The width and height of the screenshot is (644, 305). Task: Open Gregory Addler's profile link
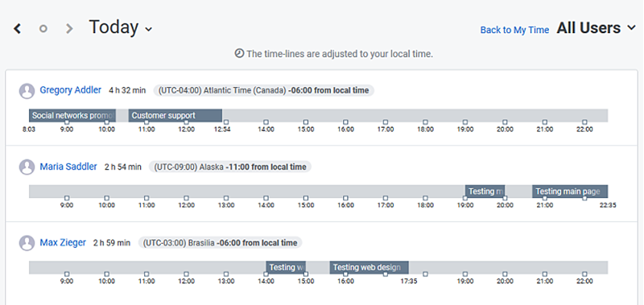(x=71, y=90)
